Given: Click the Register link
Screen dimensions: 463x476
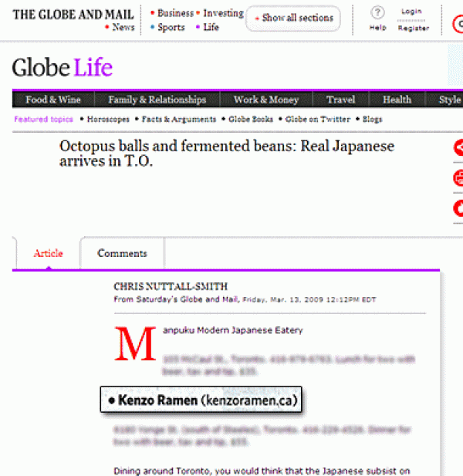Looking at the screenshot, I should [x=413, y=28].
